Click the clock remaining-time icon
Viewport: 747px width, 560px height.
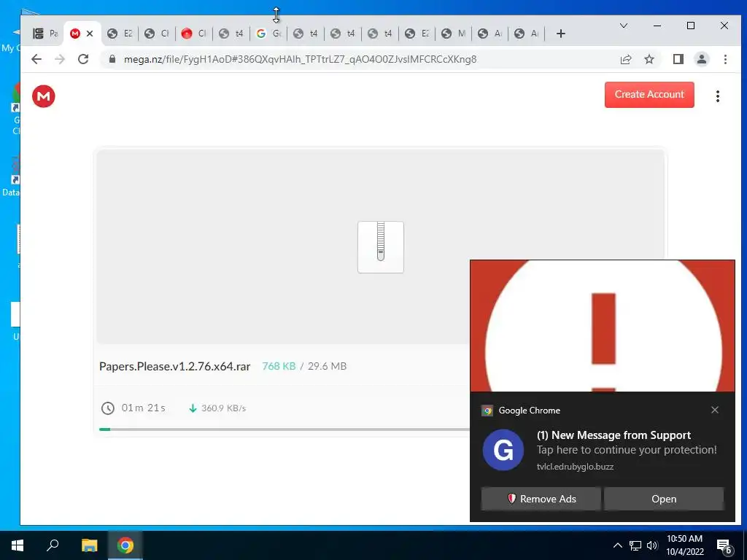[x=108, y=408]
